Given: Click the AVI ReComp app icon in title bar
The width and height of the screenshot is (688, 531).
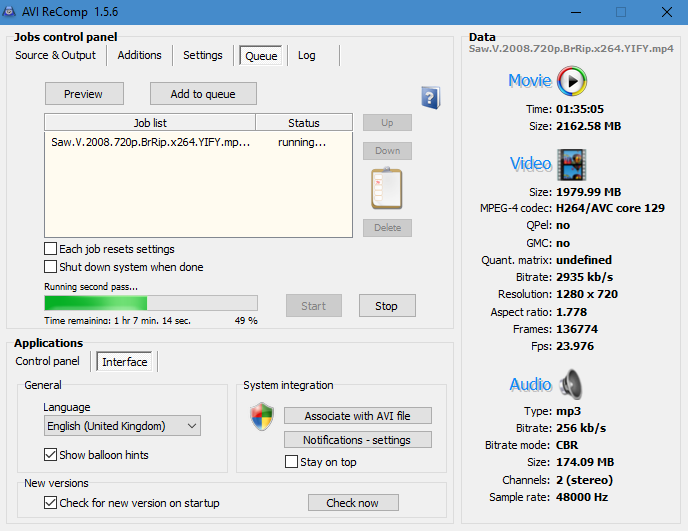Looking at the screenshot, I should click(9, 11).
